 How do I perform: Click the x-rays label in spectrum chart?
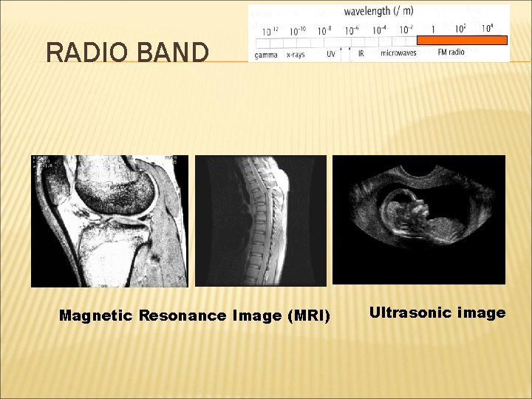(x=296, y=55)
